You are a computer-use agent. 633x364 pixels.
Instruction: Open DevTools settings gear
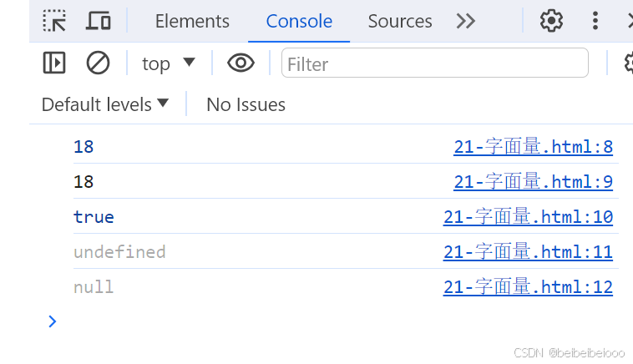[x=551, y=21]
